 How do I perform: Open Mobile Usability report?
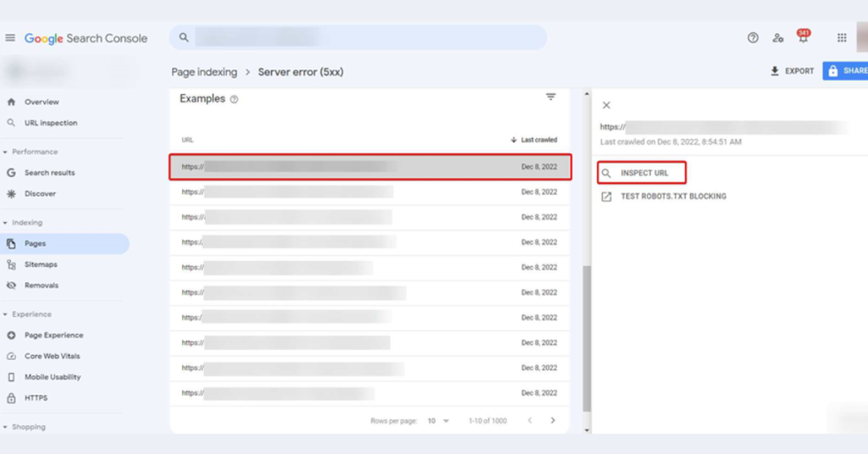(x=53, y=377)
